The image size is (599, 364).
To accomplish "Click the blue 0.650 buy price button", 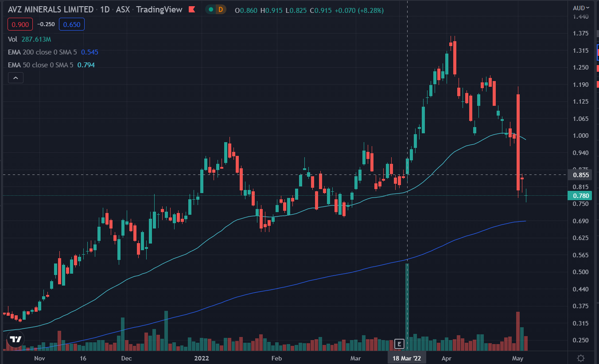I will pyautogui.click(x=72, y=24).
